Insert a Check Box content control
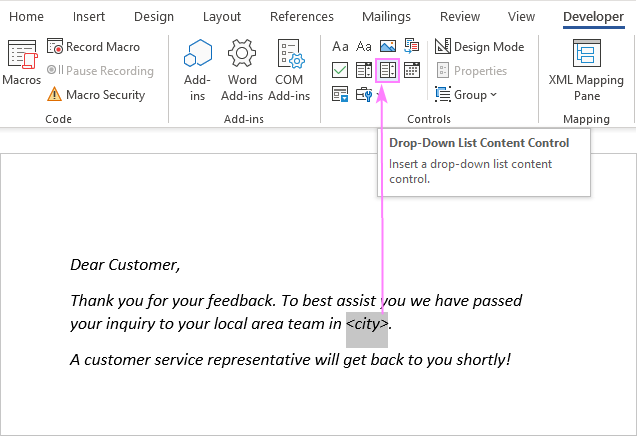Screen dimensions: 637x436 pos(340,70)
